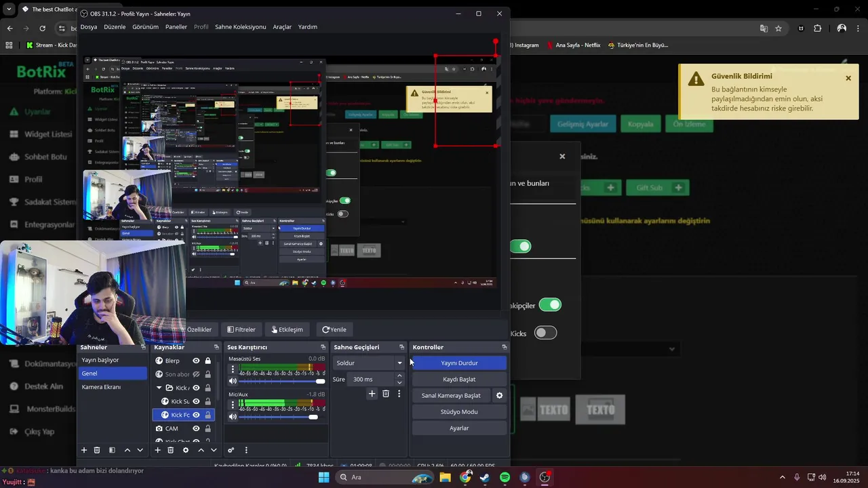Viewport: 868px width, 488px height.
Task: Open the Dosya menu
Action: 89,27
